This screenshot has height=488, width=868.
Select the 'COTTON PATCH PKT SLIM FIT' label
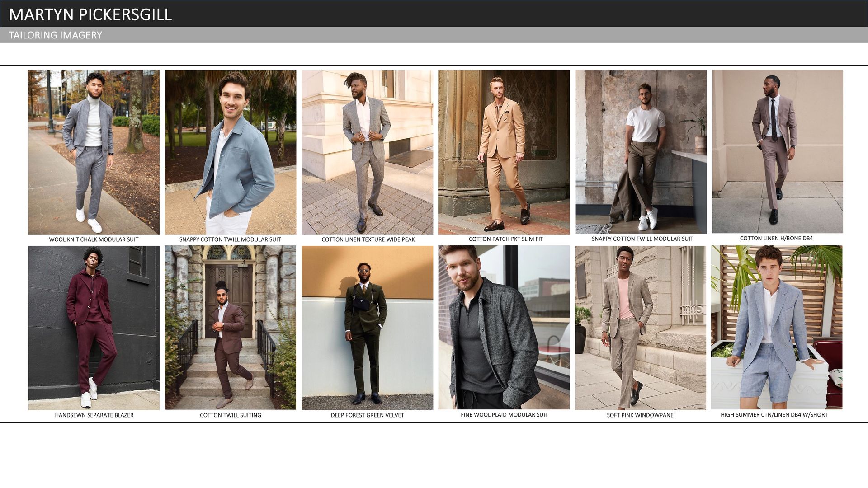[505, 239]
